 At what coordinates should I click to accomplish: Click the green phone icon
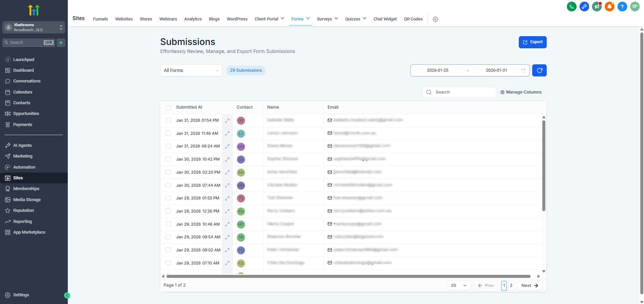[x=572, y=6]
